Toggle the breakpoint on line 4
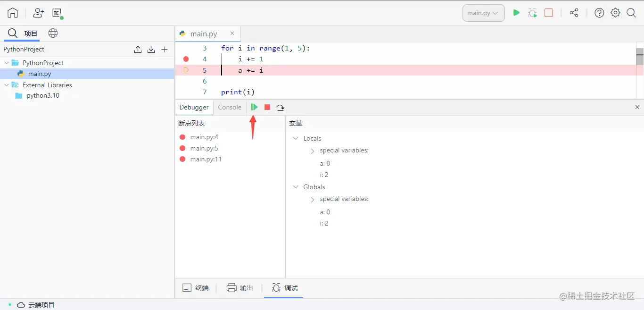644x310 pixels. [x=186, y=59]
